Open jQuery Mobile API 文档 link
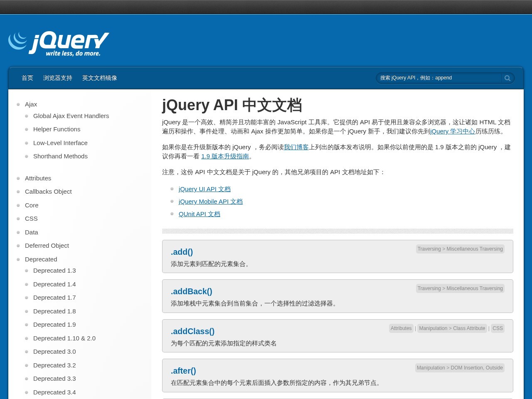This screenshot has width=532, height=399. [211, 202]
